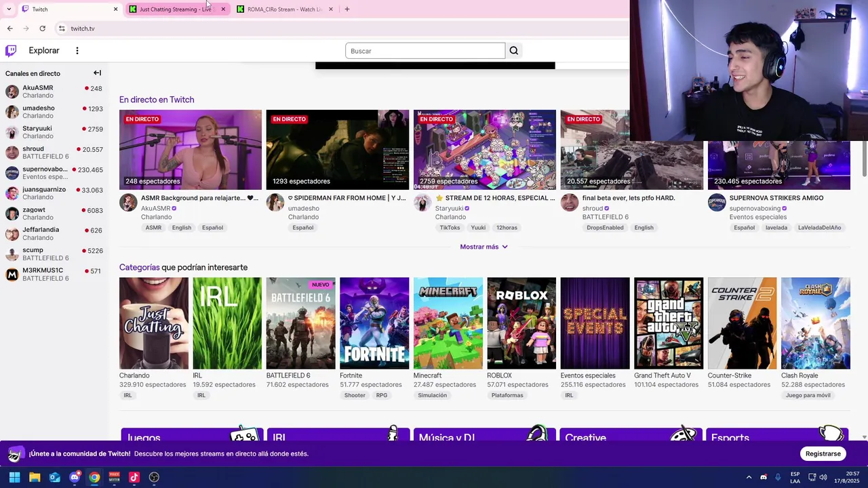Go back with browser back arrow

[x=9, y=28]
